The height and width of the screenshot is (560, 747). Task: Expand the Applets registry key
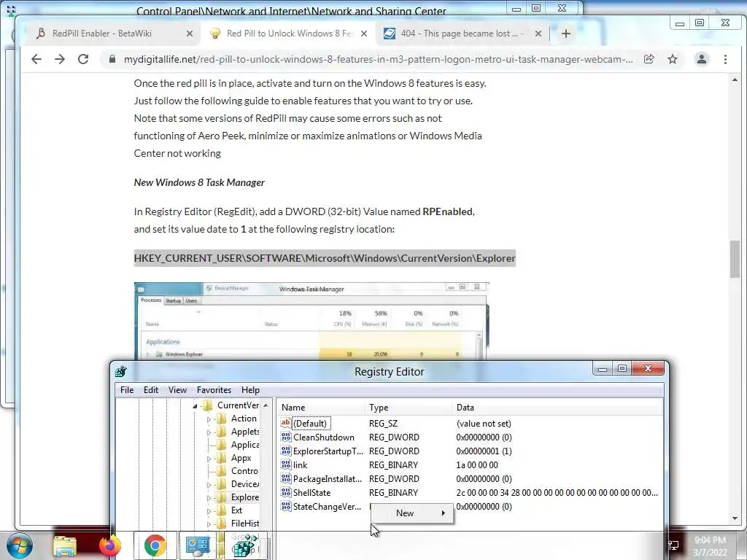click(x=209, y=432)
